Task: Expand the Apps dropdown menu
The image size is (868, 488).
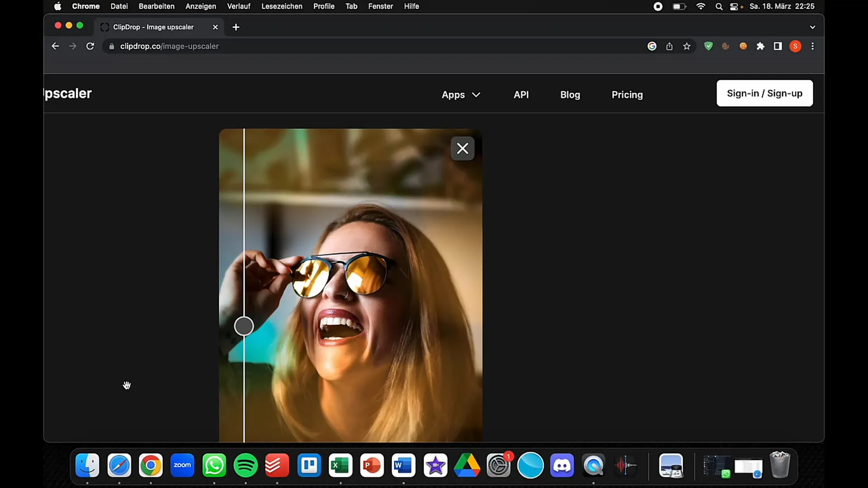Action: [461, 95]
